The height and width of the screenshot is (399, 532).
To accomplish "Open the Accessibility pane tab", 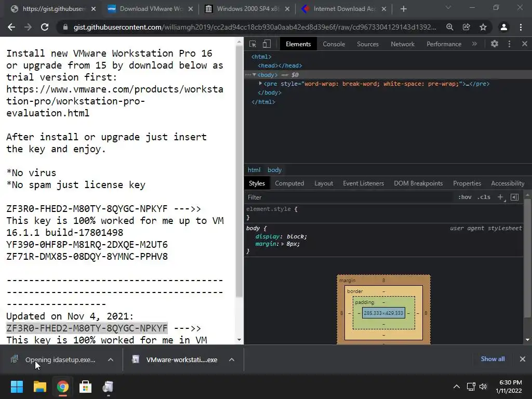I will coord(508,183).
